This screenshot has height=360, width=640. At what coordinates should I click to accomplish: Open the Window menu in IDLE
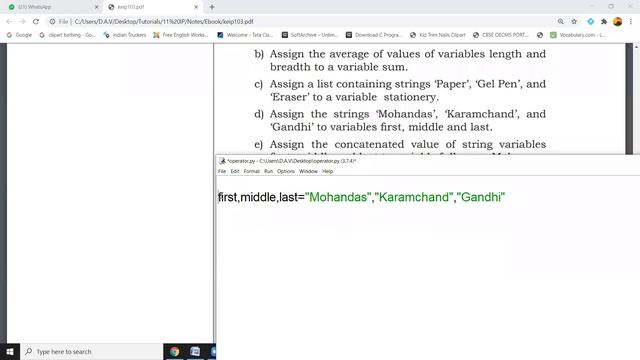click(x=308, y=171)
